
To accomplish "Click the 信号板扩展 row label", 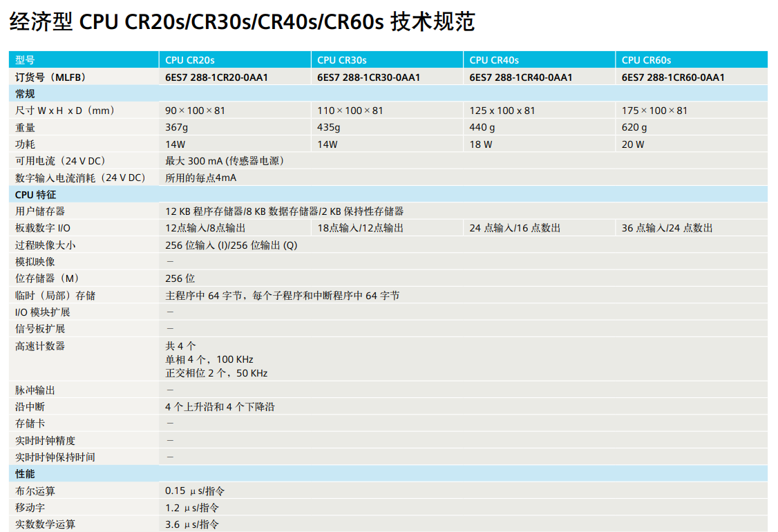I will point(40,329).
